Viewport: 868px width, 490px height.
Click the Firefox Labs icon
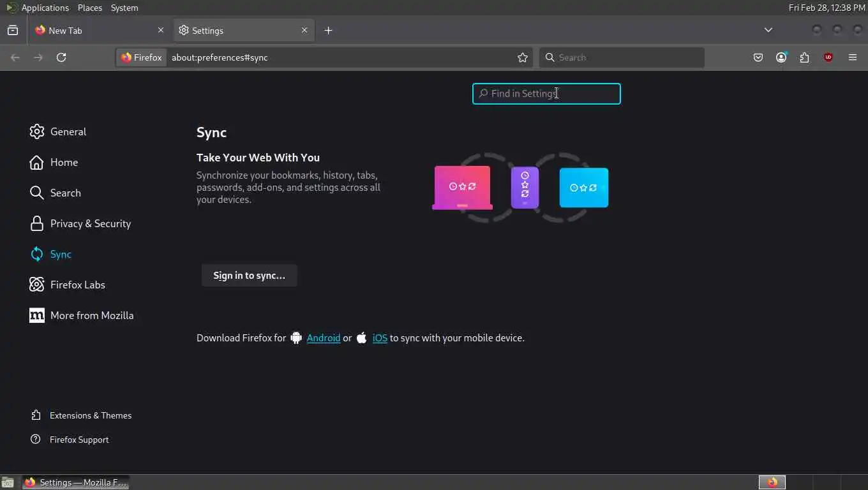pyautogui.click(x=37, y=285)
